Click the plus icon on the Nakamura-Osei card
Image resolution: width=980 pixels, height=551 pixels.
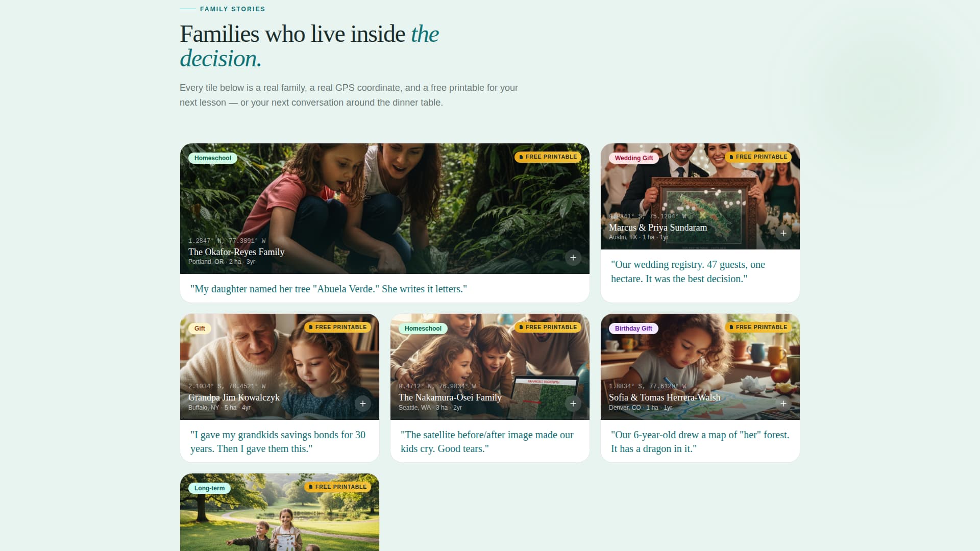573,403
